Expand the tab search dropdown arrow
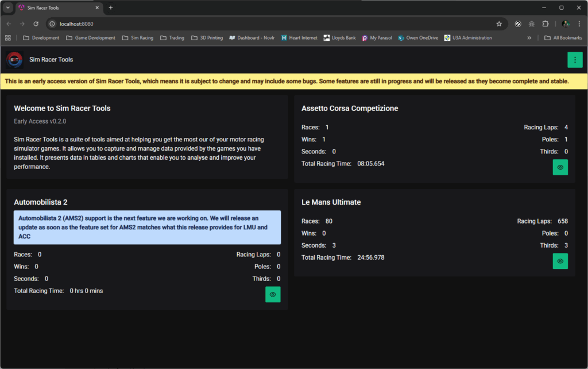This screenshot has height=369, width=588. click(x=8, y=7)
